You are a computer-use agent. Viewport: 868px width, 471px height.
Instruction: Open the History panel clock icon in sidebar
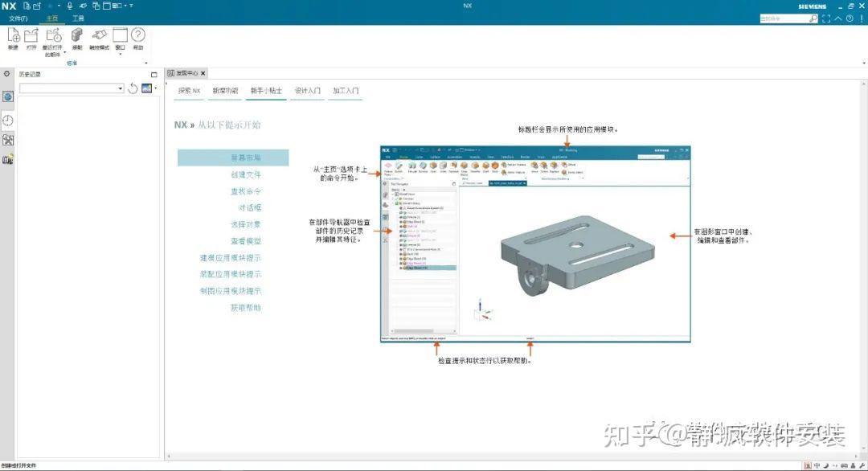pos(7,120)
